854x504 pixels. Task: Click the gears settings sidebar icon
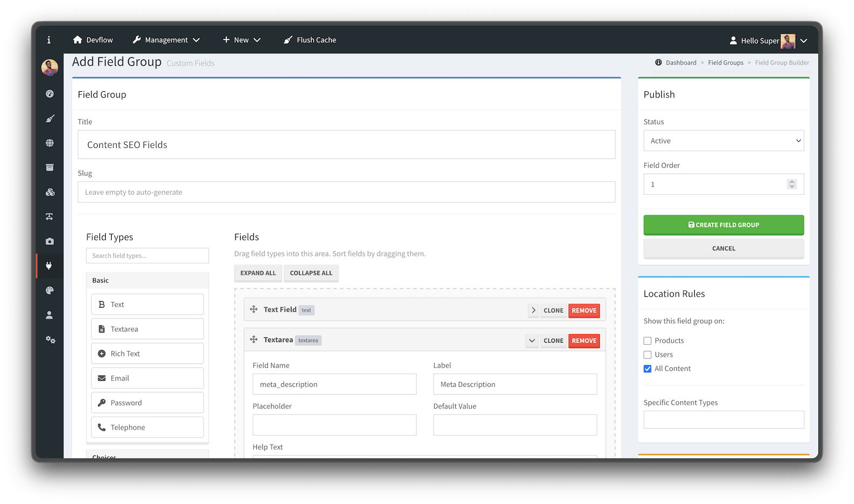(50, 339)
